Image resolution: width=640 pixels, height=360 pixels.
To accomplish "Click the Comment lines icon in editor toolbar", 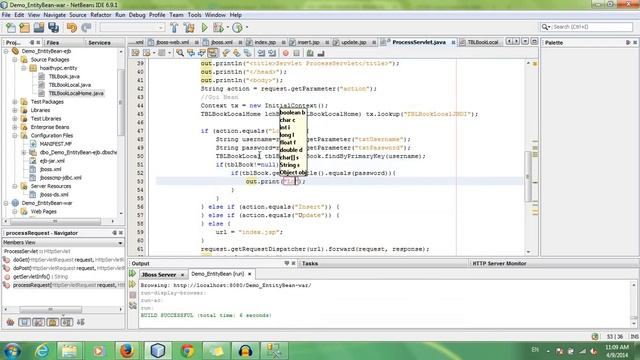I will pos(310,53).
